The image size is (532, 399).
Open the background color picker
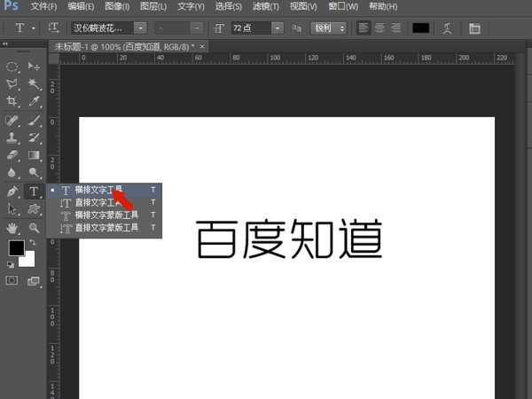29,262
